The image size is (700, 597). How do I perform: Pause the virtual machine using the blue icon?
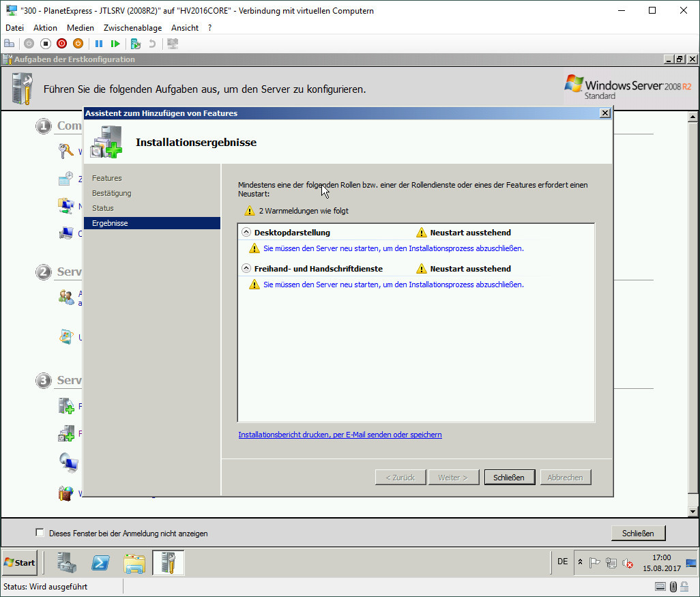[99, 44]
